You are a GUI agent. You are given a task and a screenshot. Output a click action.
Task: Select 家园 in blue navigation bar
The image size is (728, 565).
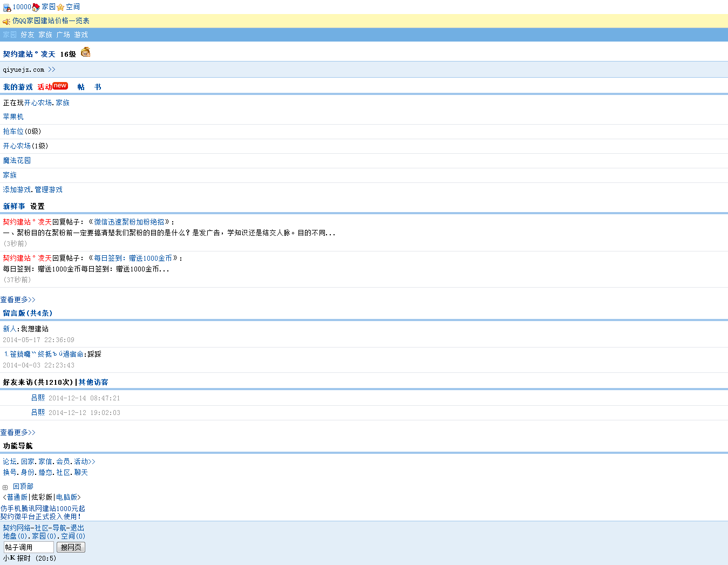(x=10, y=35)
